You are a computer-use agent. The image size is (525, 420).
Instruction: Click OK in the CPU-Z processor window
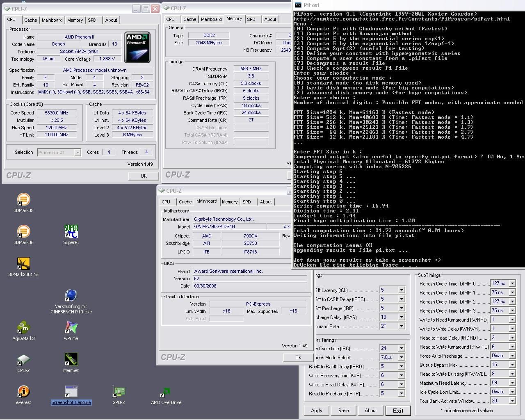pyautogui.click(x=144, y=176)
